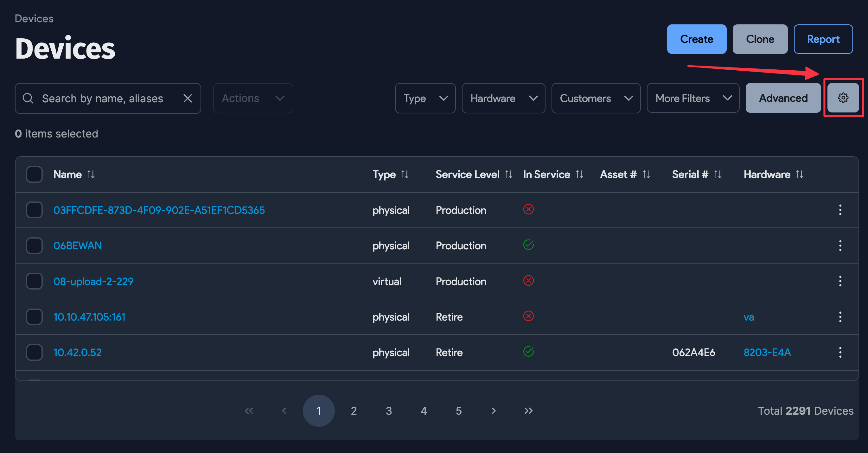Open device link 03FFCDFE-873D-4F09-902E-A51EF1CD5365
The width and height of the screenshot is (868, 453).
159,210
